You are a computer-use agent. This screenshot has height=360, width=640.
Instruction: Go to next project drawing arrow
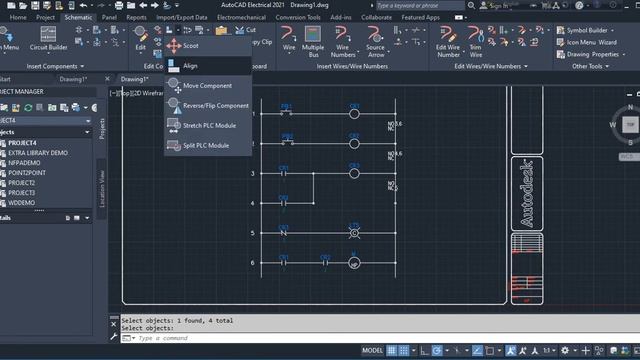[x=155, y=5]
